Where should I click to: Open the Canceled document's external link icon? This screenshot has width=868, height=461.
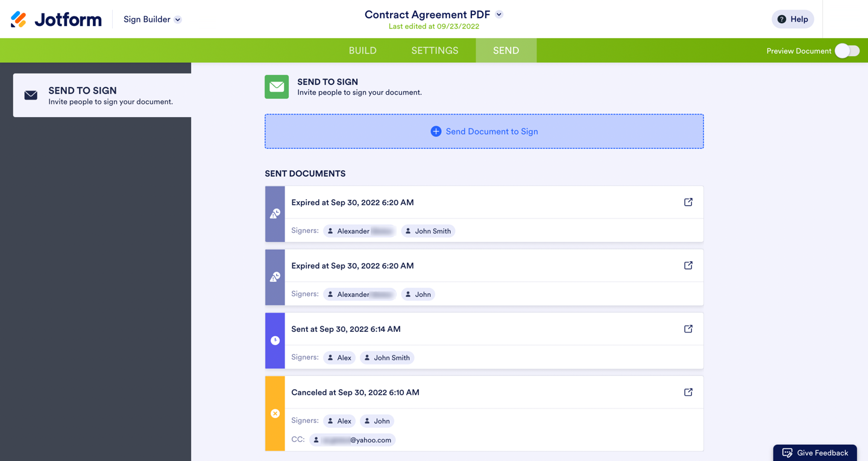coord(688,392)
